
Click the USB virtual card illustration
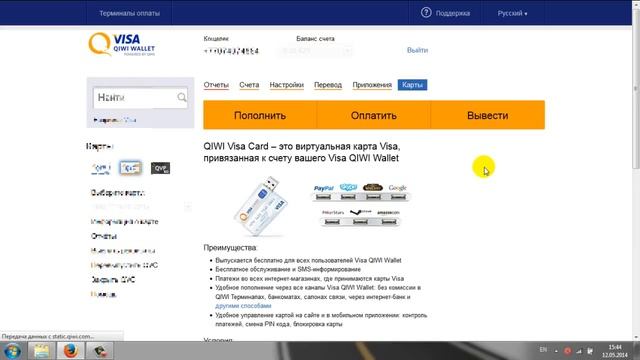[x=260, y=207]
